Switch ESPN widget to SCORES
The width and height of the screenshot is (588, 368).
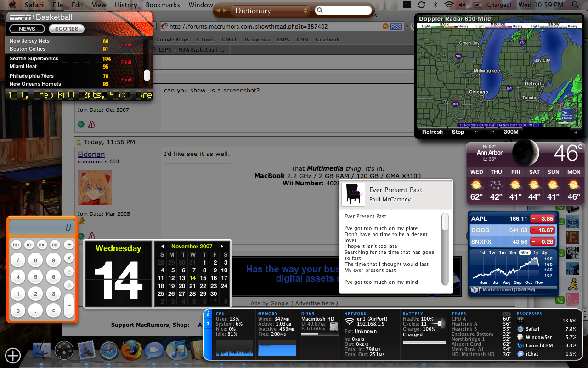(67, 29)
